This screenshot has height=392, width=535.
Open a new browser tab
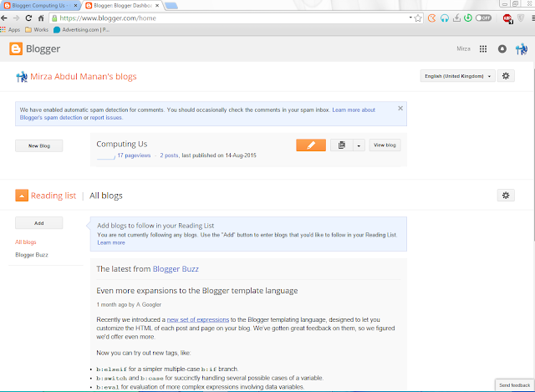point(171,6)
